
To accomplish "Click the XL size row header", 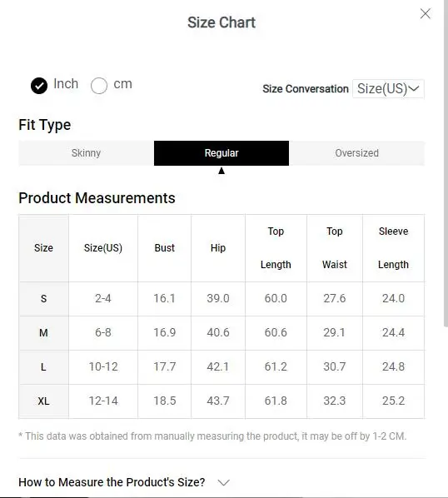I will coord(44,401).
